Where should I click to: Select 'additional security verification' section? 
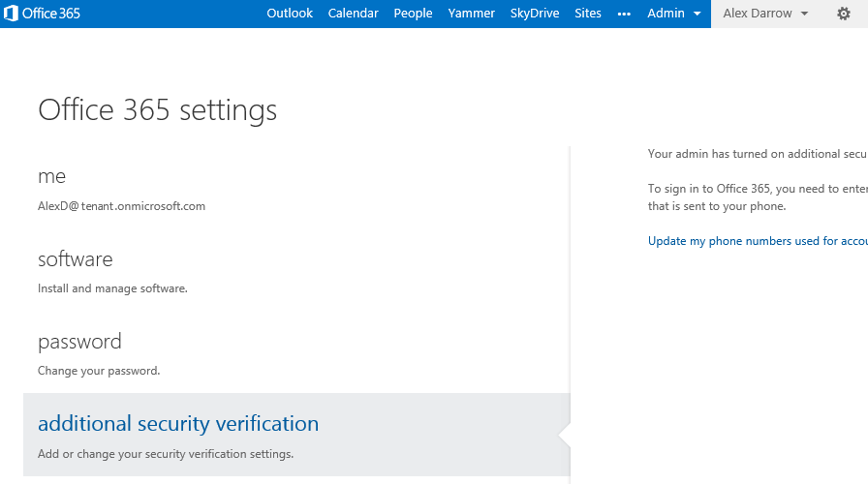[178, 424]
